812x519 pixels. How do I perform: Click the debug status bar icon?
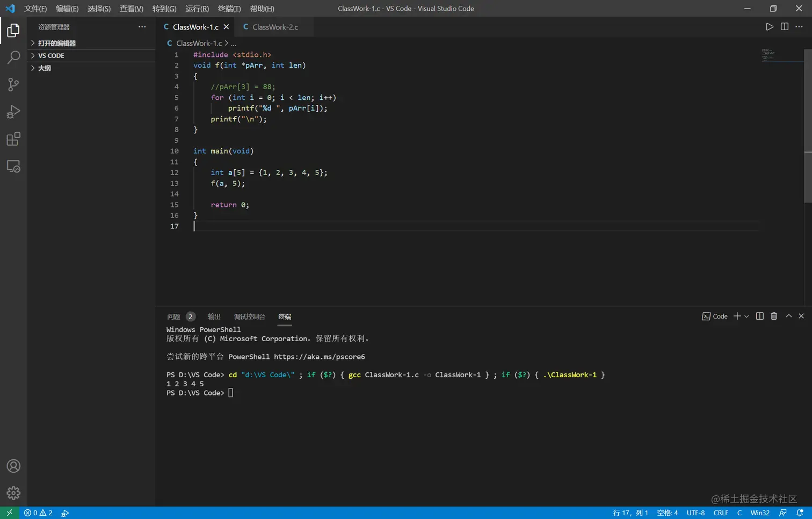pyautogui.click(x=65, y=513)
